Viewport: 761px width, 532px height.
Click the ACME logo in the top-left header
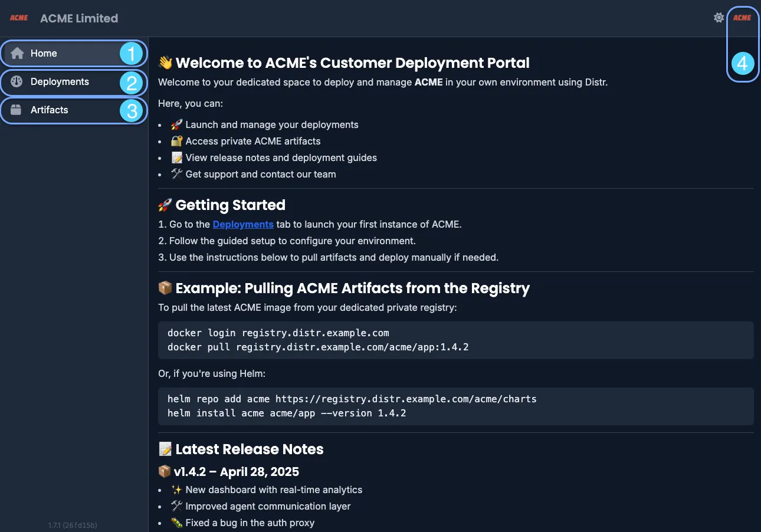[x=19, y=18]
